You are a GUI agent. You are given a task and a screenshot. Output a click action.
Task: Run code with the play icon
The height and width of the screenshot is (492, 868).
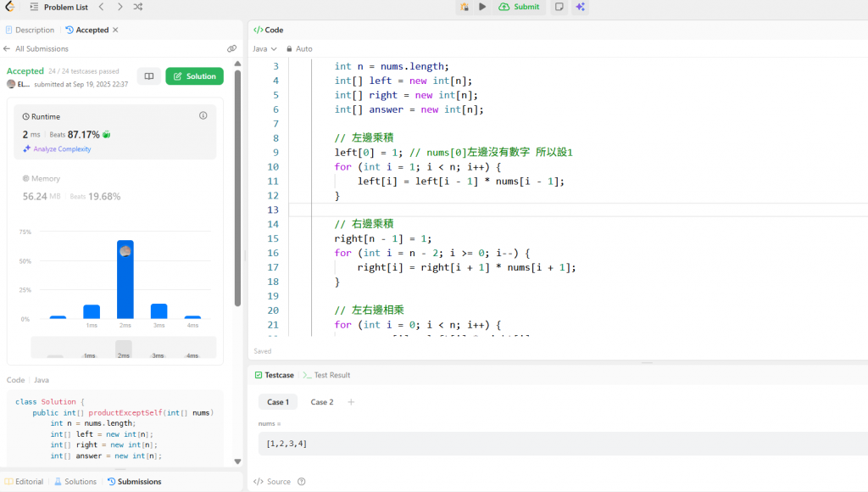[x=482, y=7]
